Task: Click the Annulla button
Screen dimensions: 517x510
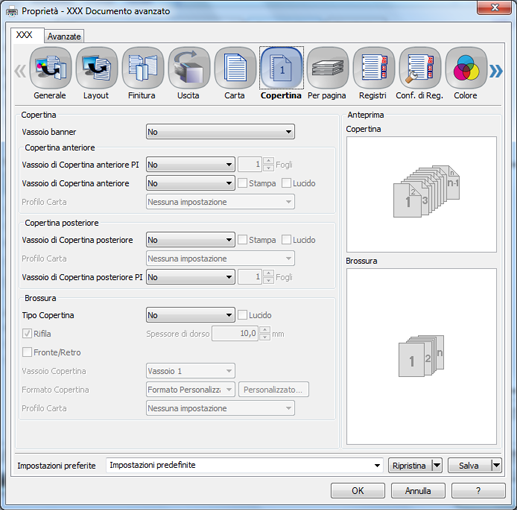Action: 418,491
